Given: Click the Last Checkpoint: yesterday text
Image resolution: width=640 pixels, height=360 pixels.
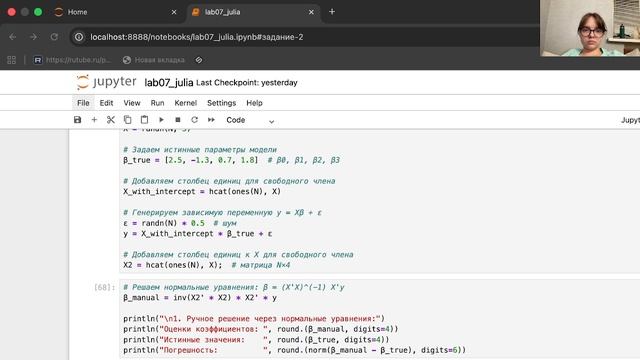Looking at the screenshot, I should [247, 82].
